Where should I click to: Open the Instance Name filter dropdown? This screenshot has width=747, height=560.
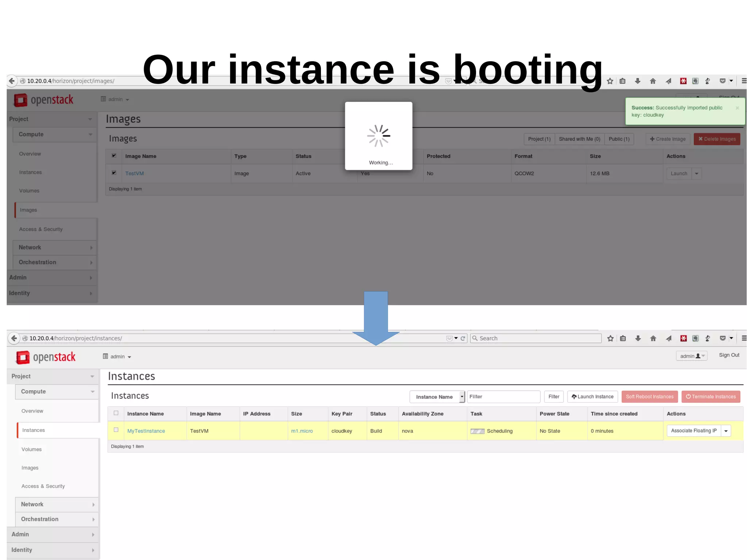coord(437,397)
